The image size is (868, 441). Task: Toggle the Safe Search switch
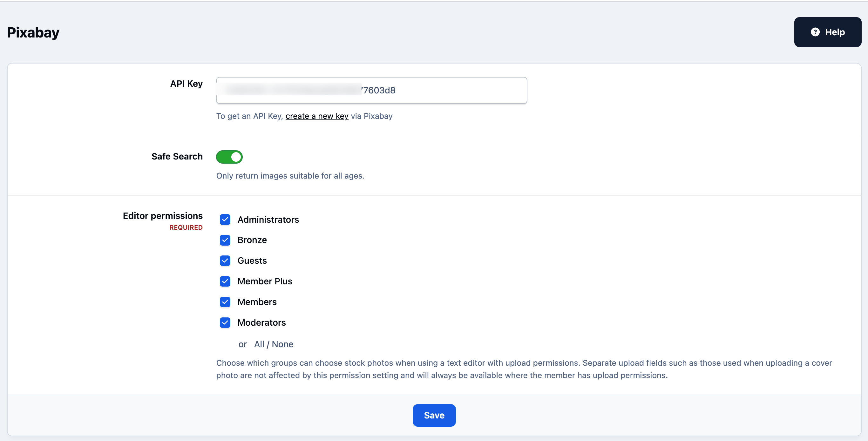(x=229, y=157)
